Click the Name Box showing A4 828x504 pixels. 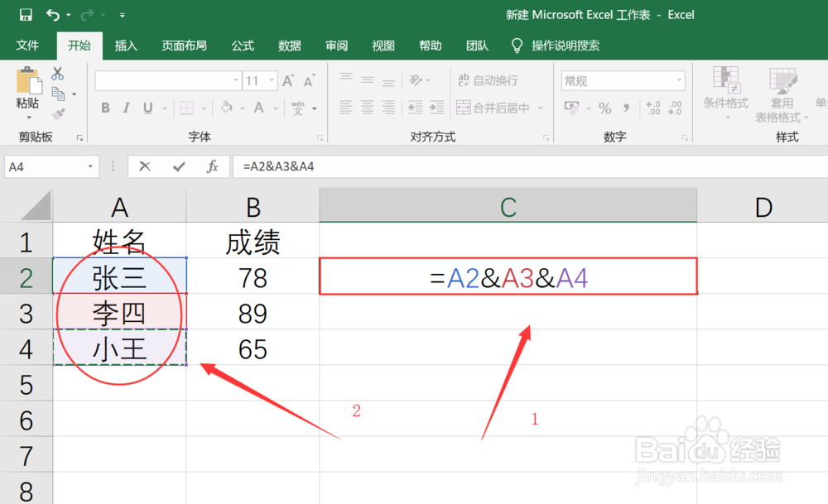(46, 166)
